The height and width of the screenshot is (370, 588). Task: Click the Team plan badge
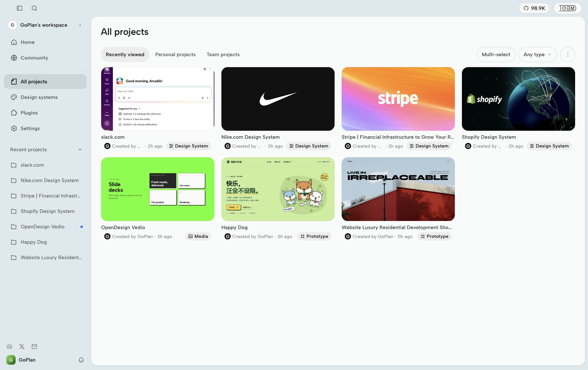568,8
